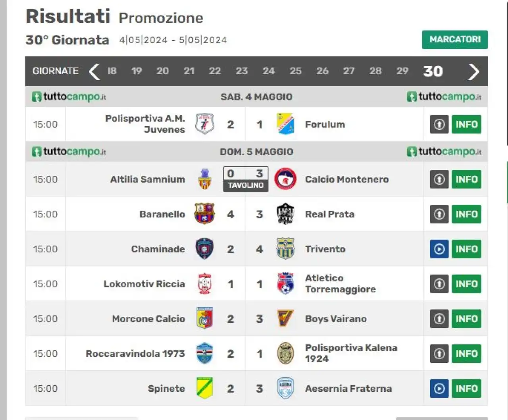Open video play icon for Spinete match
Screen dimensions: 508x420
coord(439,388)
